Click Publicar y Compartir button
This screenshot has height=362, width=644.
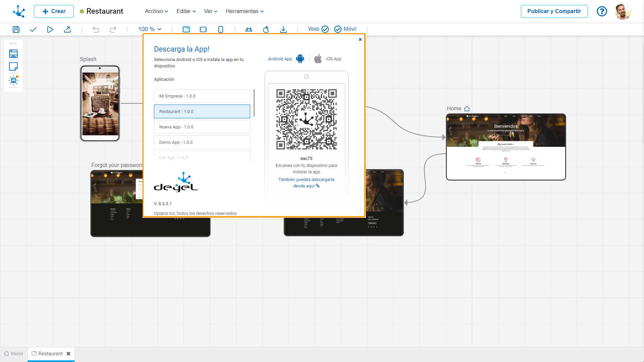[554, 11]
